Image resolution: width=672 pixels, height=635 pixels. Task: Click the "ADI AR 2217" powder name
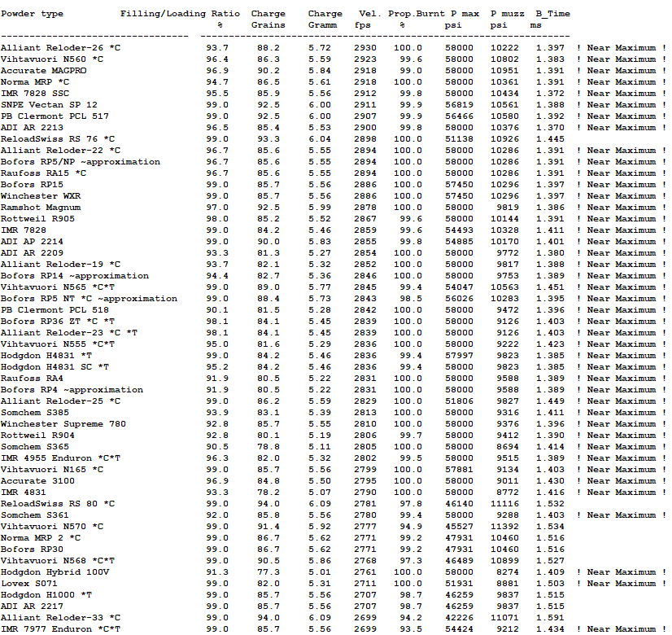33,607
